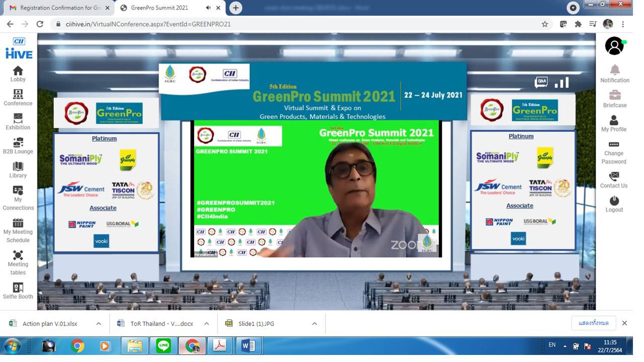Open Word from the taskbar
Viewport: 644px width, 362px height.
(x=249, y=346)
